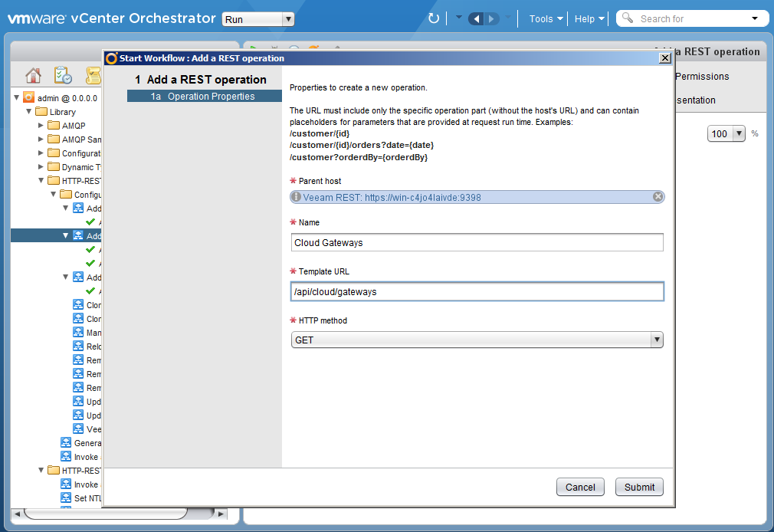The width and height of the screenshot is (774, 532).
Task: Select the Manage workflow tree item
Action: tap(87, 333)
